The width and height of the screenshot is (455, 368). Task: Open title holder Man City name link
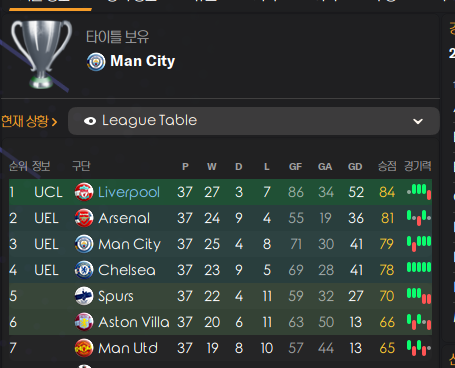click(x=143, y=61)
